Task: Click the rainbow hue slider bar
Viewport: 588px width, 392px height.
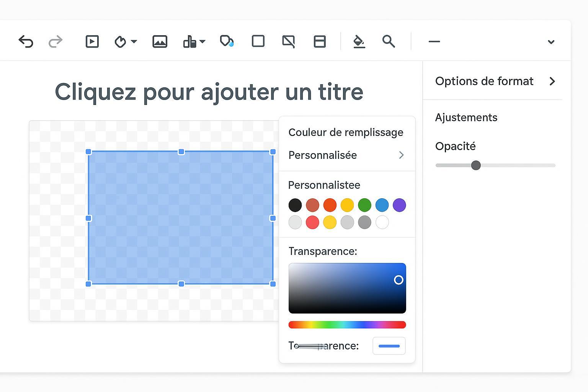Action: (x=347, y=325)
